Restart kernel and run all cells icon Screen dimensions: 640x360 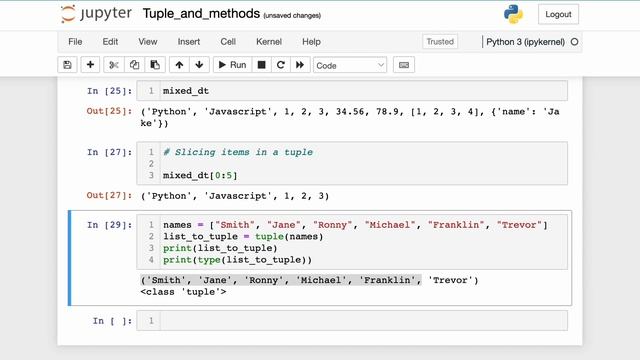300,65
